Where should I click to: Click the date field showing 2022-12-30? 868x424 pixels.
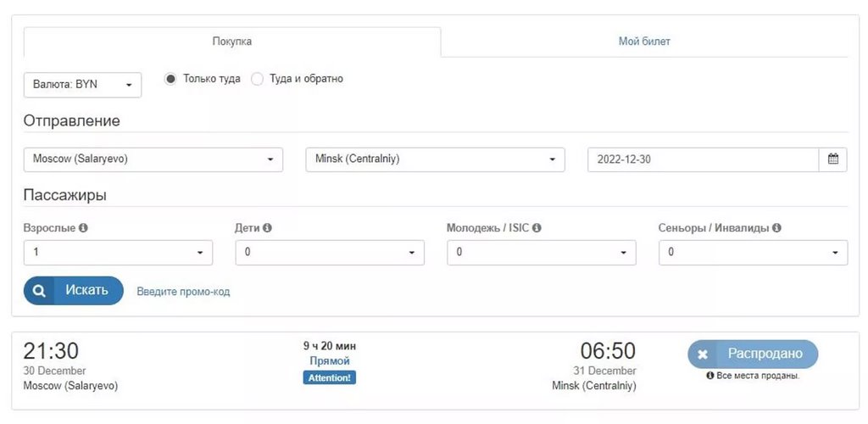[x=703, y=159]
